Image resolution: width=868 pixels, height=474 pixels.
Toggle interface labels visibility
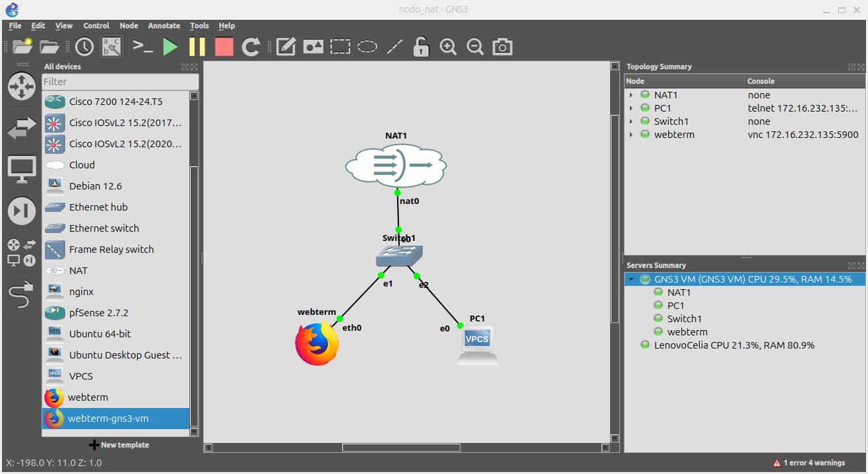click(x=111, y=46)
